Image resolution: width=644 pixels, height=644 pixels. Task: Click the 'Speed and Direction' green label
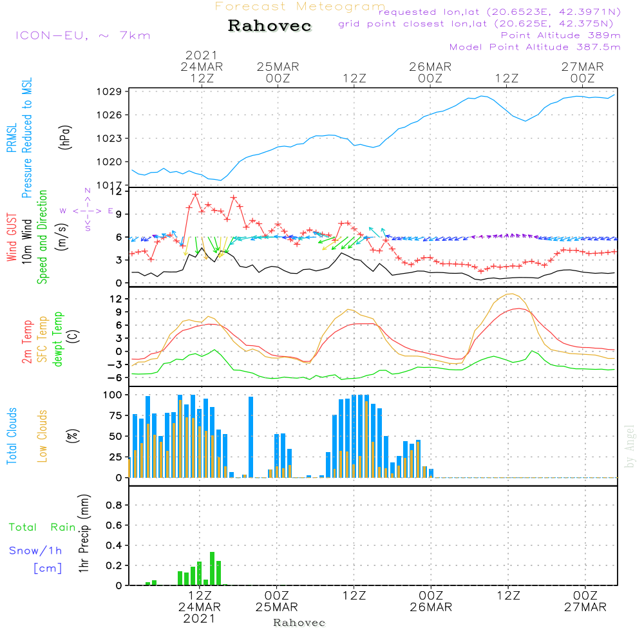click(42, 237)
